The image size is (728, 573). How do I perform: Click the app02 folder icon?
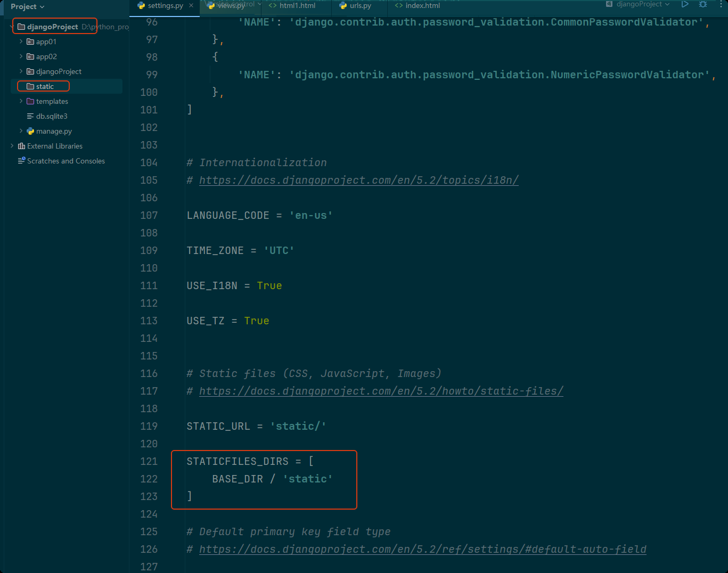click(x=30, y=56)
